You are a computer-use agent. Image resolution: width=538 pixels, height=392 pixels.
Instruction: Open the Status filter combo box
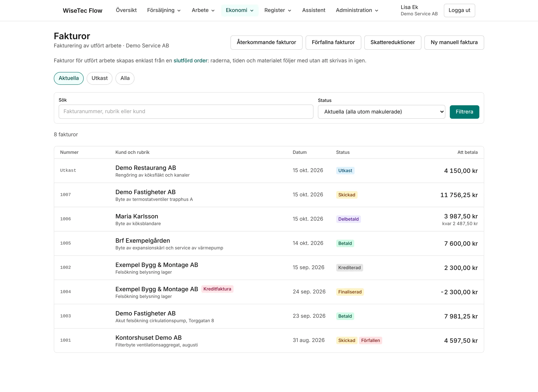click(381, 112)
